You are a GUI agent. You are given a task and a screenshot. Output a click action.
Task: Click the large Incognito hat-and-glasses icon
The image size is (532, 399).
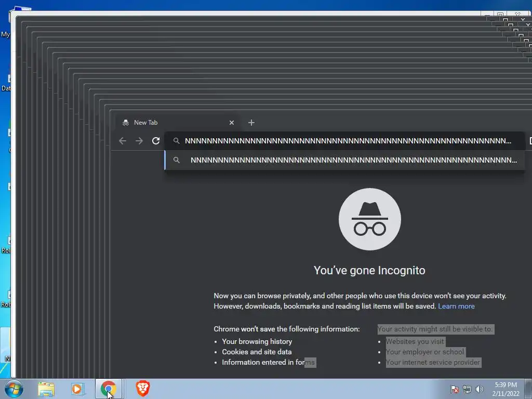(369, 219)
